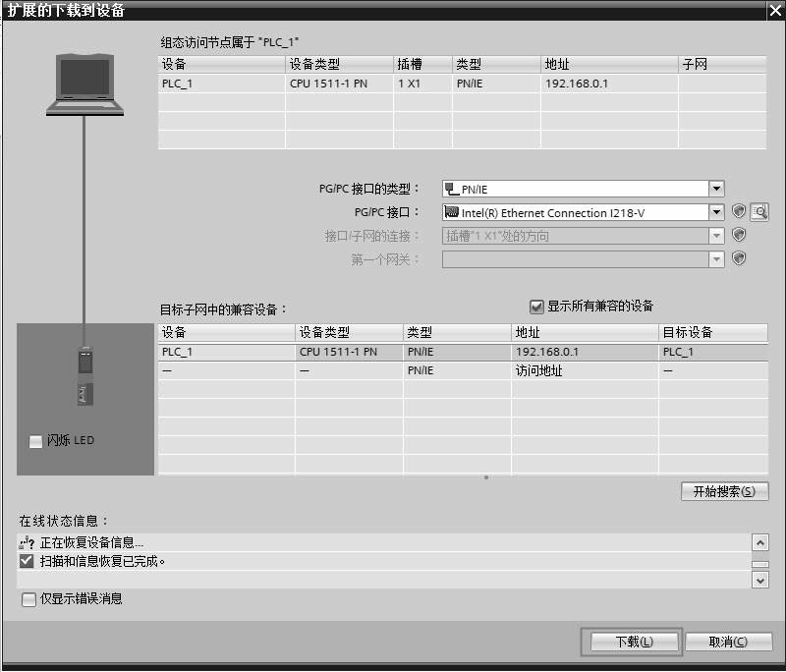Open the 第一个网关 dropdown arrow
This screenshot has height=672, width=786.
pos(716,259)
